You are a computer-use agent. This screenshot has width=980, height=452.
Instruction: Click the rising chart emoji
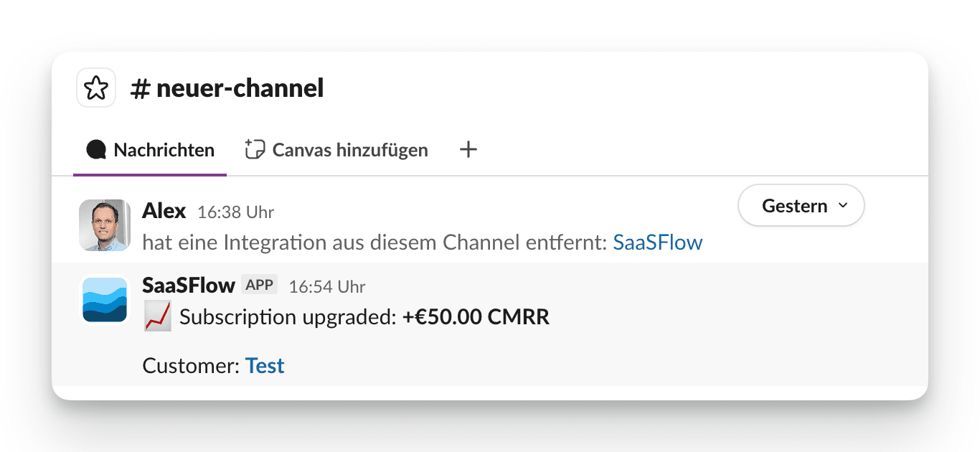(158, 316)
